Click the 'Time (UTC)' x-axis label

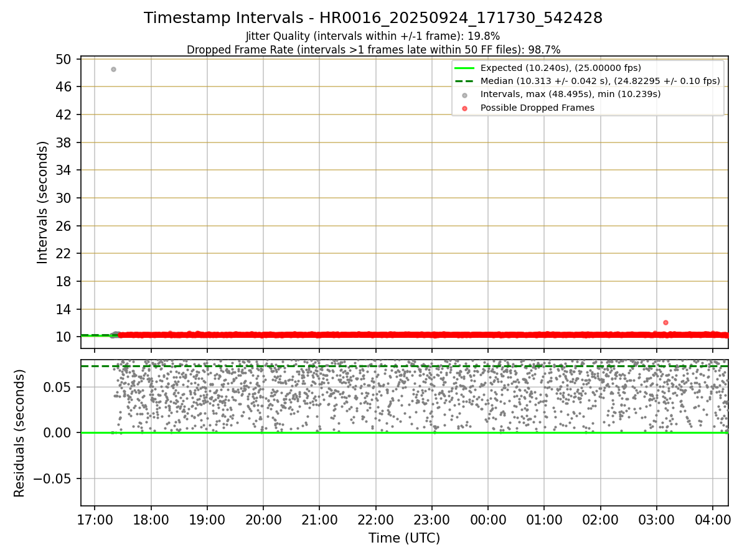pyautogui.click(x=404, y=538)
